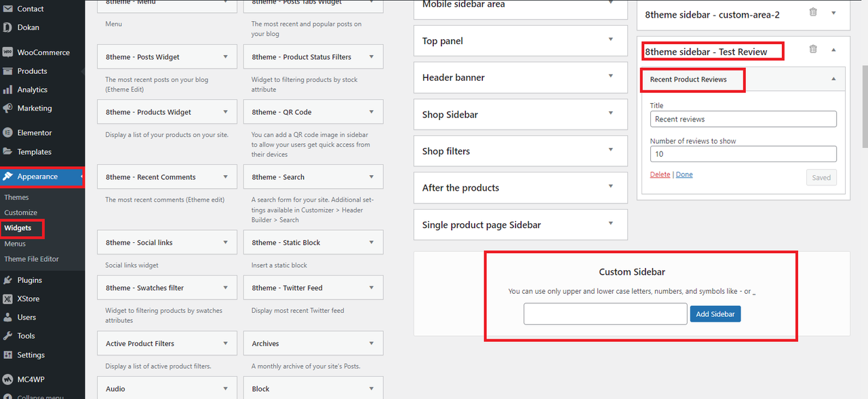The height and width of the screenshot is (399, 868).
Task: Go to the WooCommerce menu
Action: pos(43,52)
